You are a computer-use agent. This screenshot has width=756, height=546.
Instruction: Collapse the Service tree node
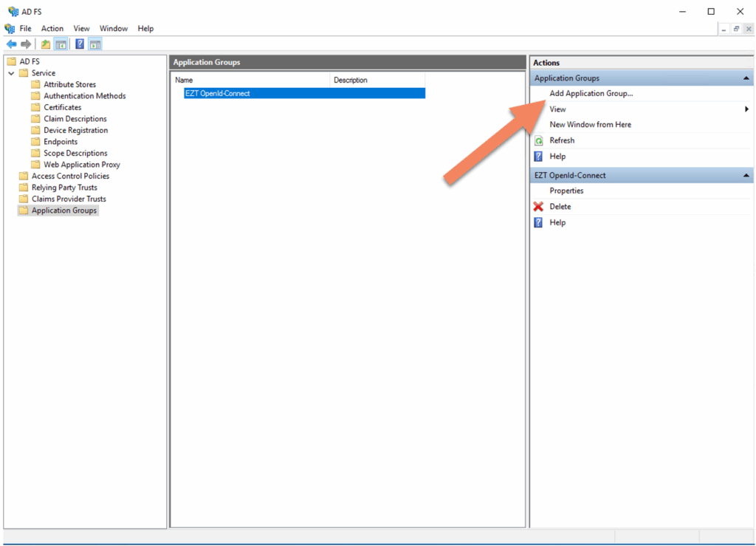(11, 73)
